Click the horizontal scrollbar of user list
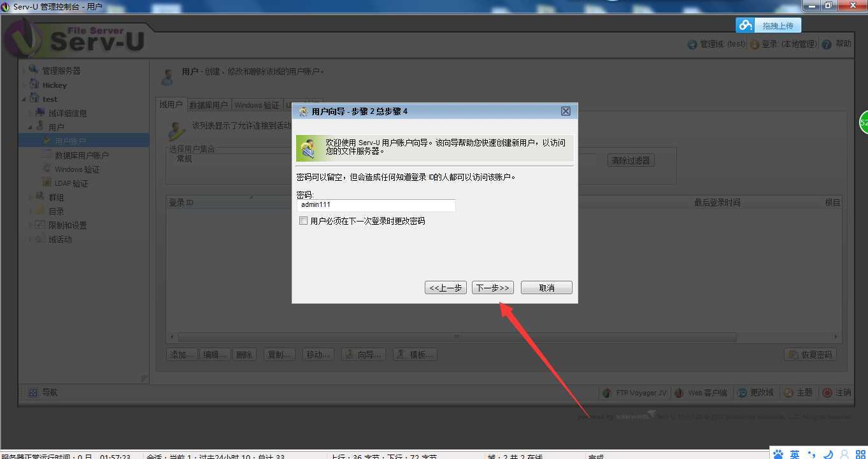This screenshot has width=868, height=459. pyautogui.click(x=457, y=337)
